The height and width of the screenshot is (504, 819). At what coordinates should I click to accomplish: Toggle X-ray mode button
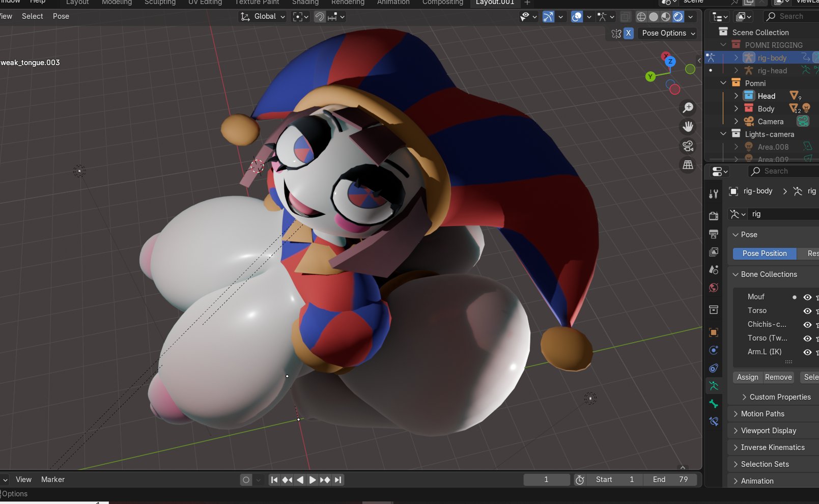[625, 17]
